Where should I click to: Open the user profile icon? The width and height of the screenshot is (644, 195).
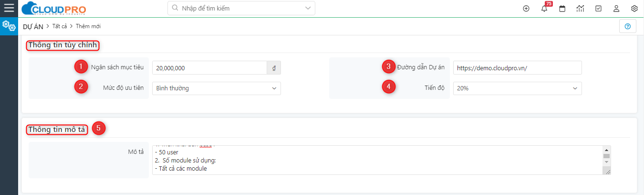(x=616, y=9)
